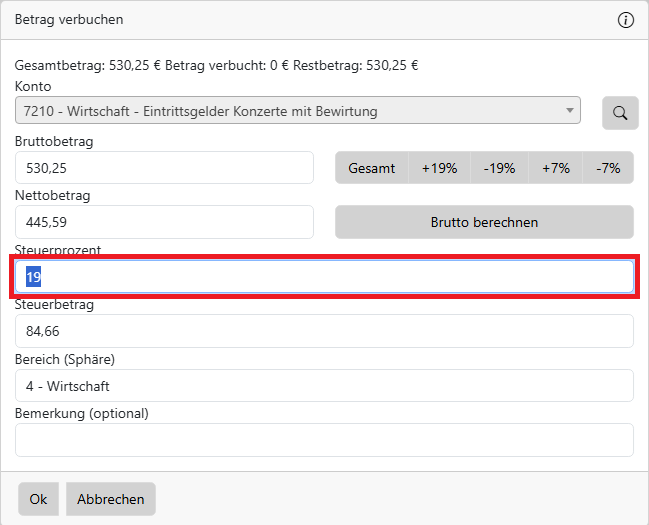Click the magnifier search account button

[620, 113]
